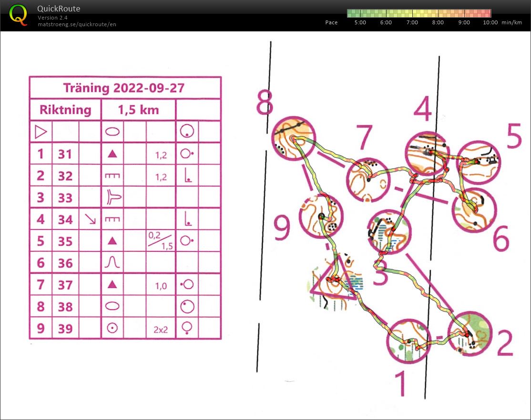Click the boulder symbol in row 1
Viewport: 531px width, 420px height.
(x=112, y=154)
